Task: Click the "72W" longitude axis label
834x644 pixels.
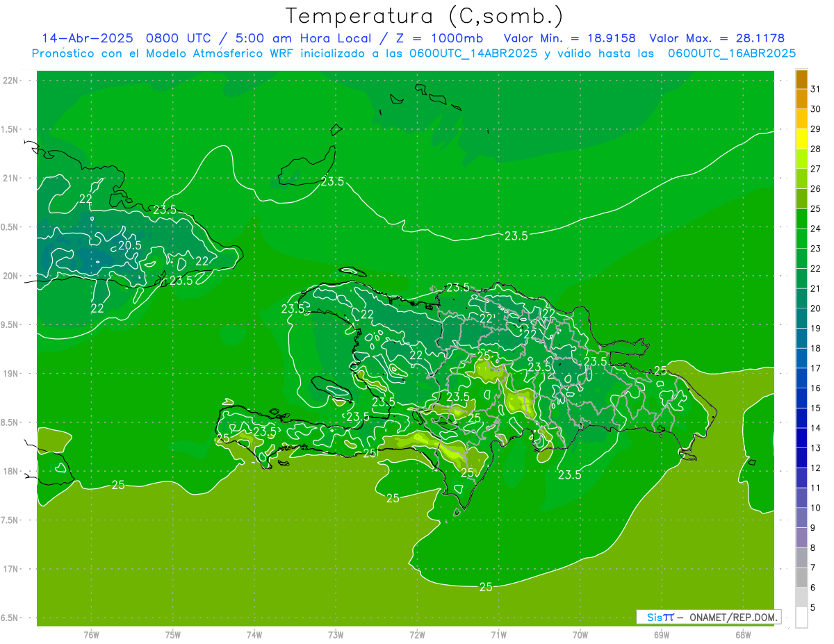Action: click(x=417, y=635)
